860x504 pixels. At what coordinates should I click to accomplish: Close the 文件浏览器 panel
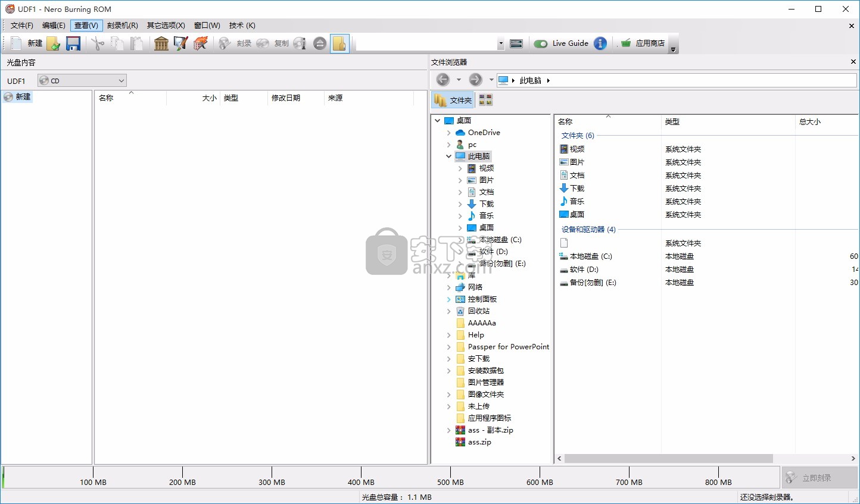pyautogui.click(x=853, y=62)
